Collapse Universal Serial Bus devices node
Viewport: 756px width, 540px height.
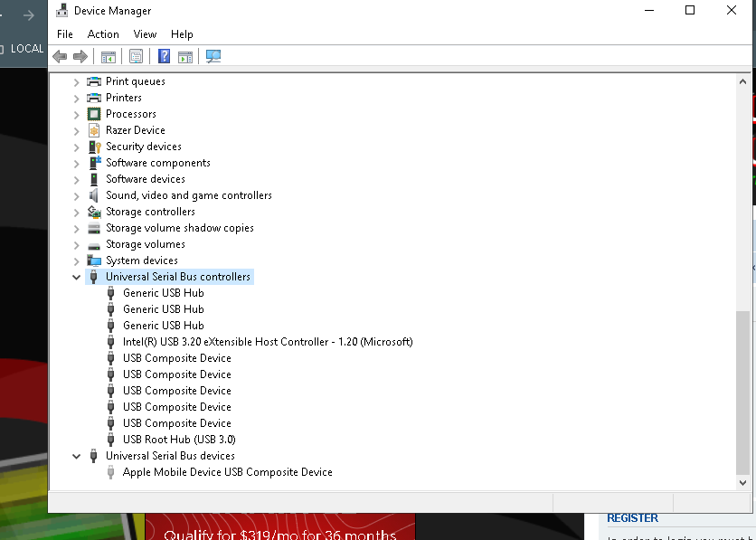pyautogui.click(x=76, y=456)
